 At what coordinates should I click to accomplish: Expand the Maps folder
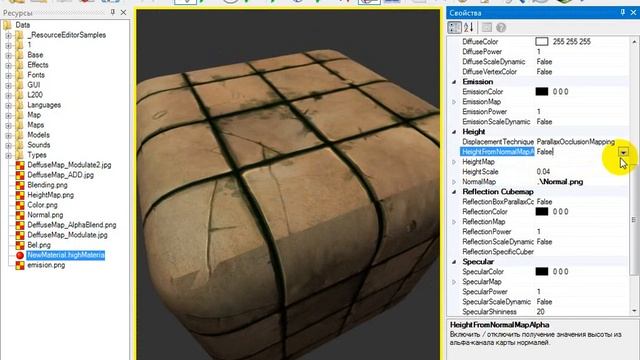[x=8, y=125]
